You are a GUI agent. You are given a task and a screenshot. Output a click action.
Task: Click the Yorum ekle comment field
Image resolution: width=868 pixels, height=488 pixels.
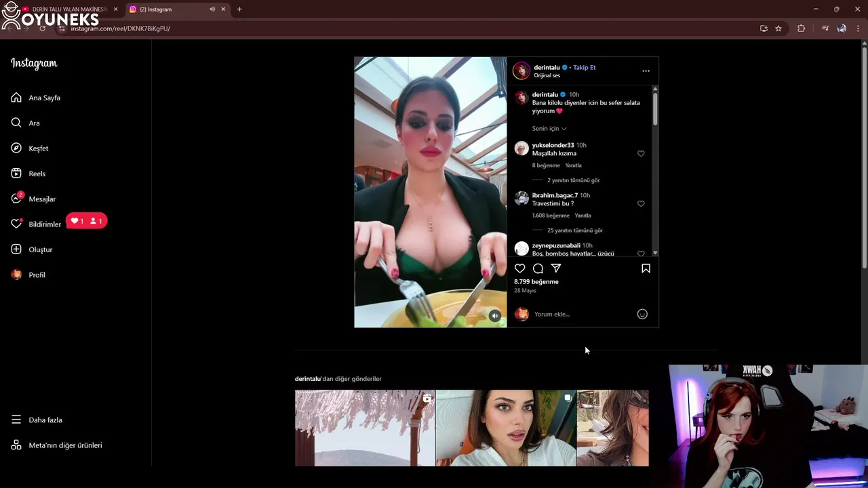pyautogui.click(x=583, y=314)
